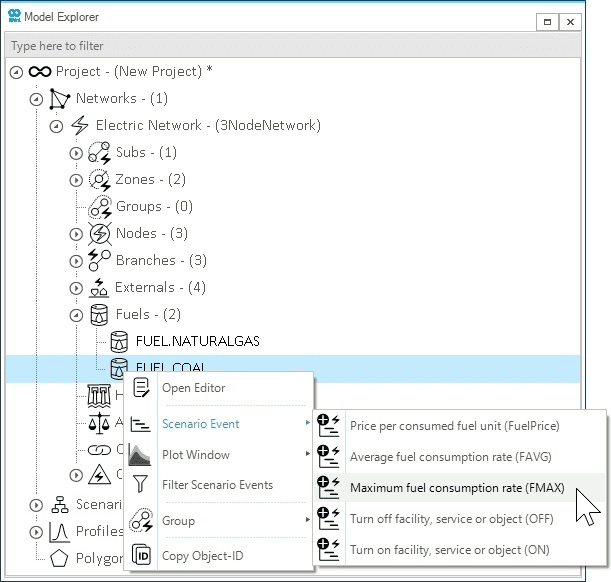Expand the Branches tree node
611x582 pixels.
pos(76,261)
